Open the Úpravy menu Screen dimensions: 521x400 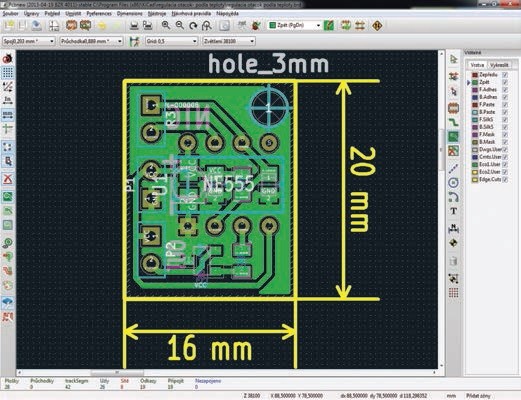point(32,14)
